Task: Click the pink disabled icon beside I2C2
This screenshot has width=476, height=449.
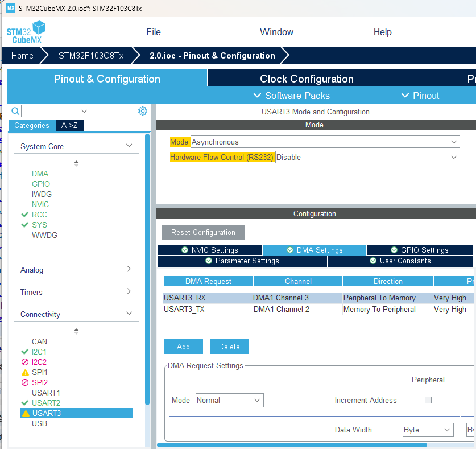Action: 25,362
